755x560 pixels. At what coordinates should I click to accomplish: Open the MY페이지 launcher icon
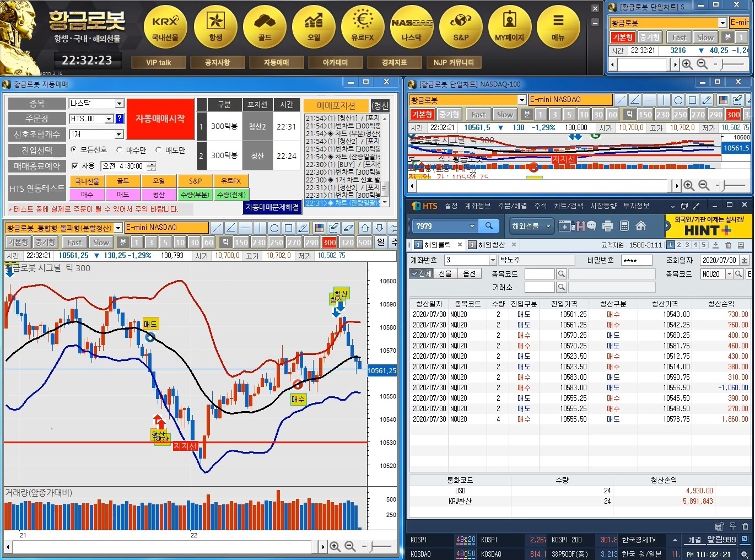coord(510,27)
